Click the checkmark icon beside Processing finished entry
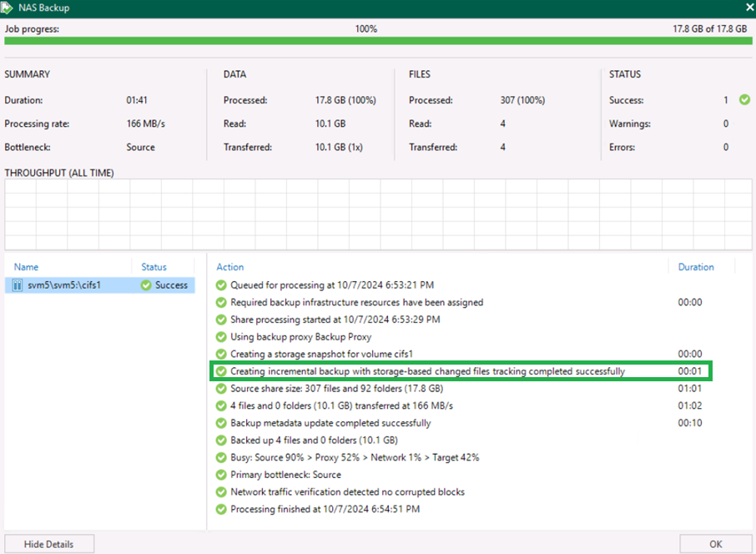The height and width of the screenshot is (554, 756). 221,509
